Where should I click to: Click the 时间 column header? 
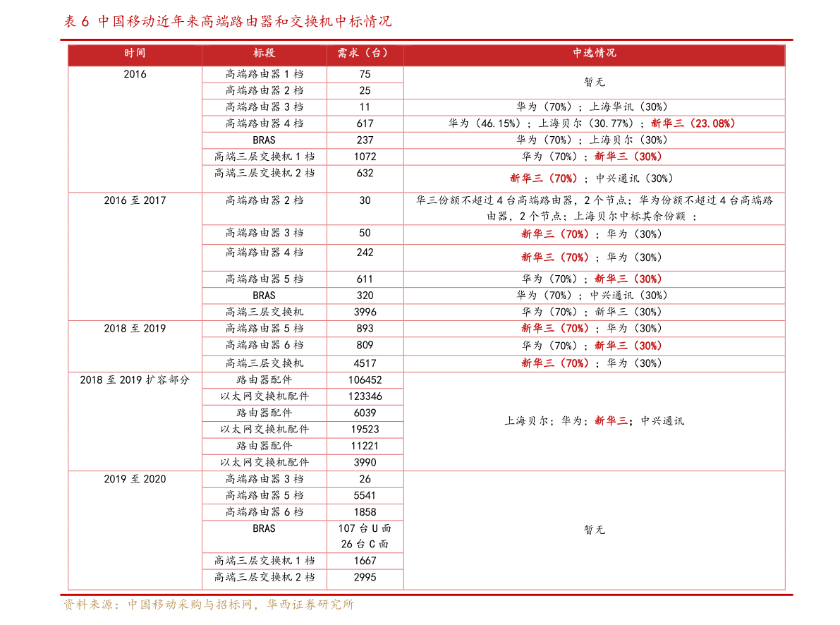pyautogui.click(x=135, y=53)
